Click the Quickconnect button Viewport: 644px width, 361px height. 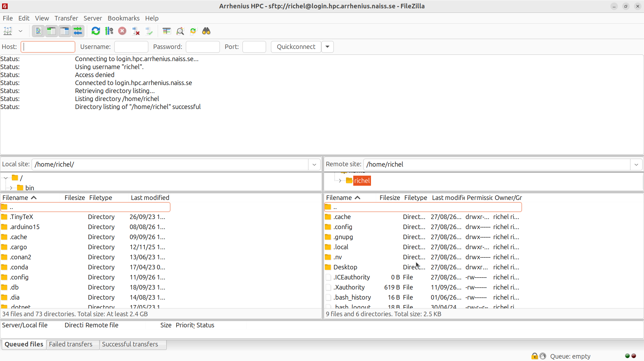point(296,47)
